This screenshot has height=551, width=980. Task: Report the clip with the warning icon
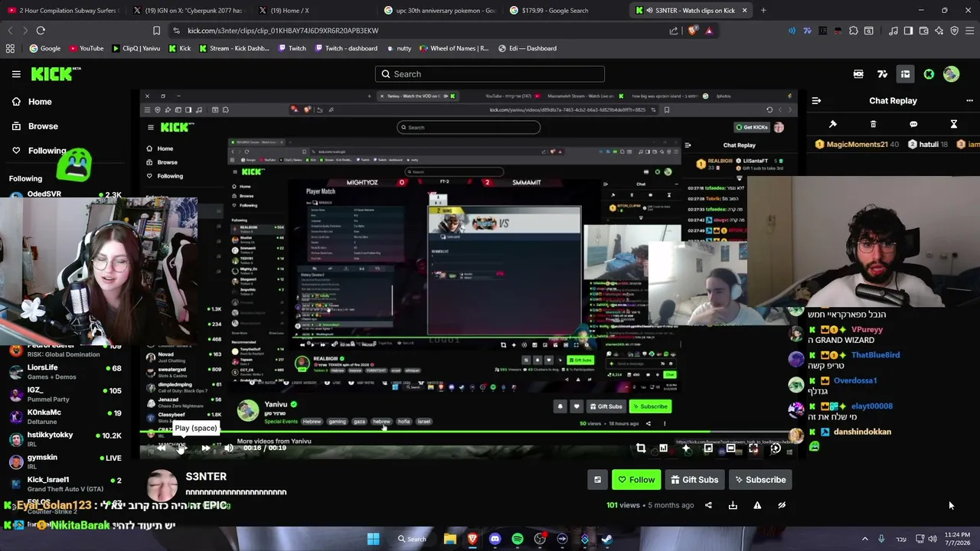757,505
